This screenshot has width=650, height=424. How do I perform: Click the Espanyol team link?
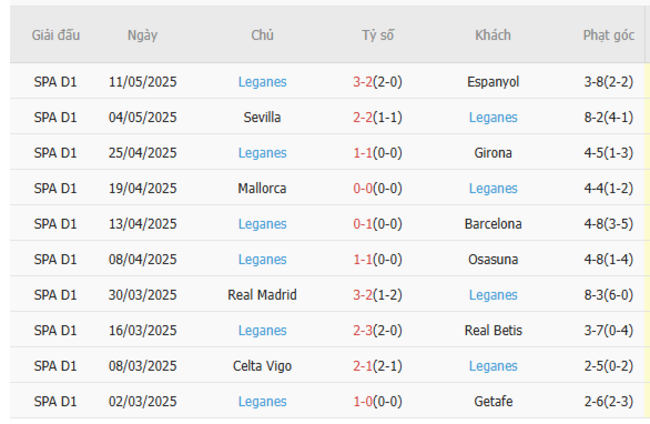click(x=493, y=82)
